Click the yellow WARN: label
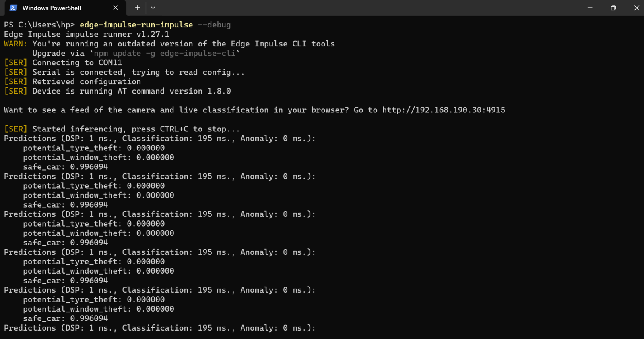 click(15, 44)
